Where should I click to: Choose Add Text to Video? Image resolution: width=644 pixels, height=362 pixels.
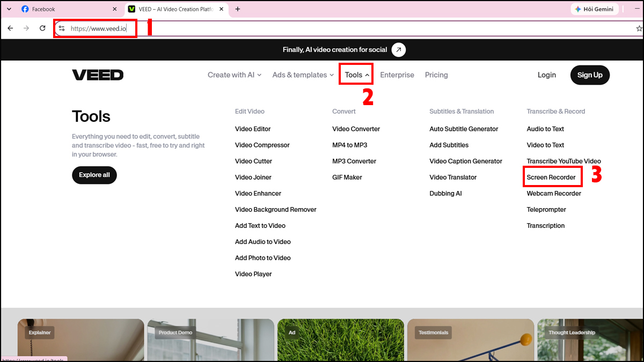coord(260,225)
